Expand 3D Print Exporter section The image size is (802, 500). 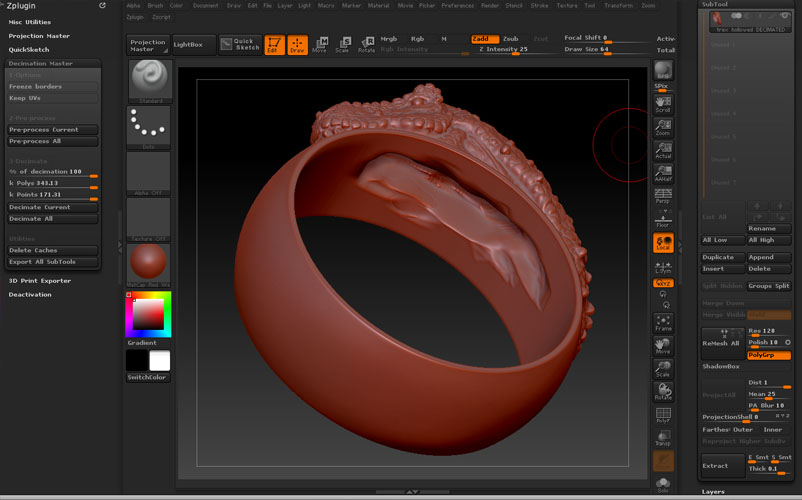click(x=39, y=281)
